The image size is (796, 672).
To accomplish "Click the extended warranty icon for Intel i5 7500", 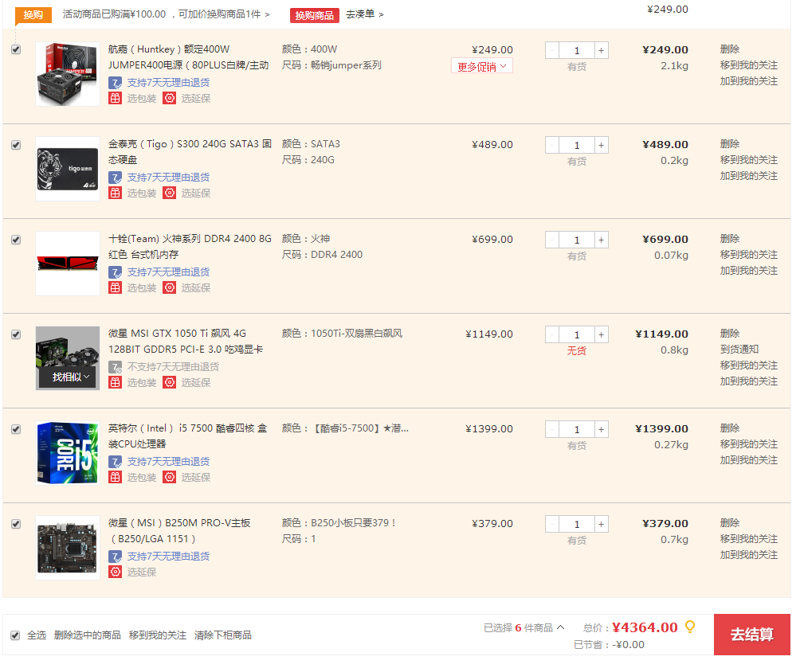I will 170,478.
